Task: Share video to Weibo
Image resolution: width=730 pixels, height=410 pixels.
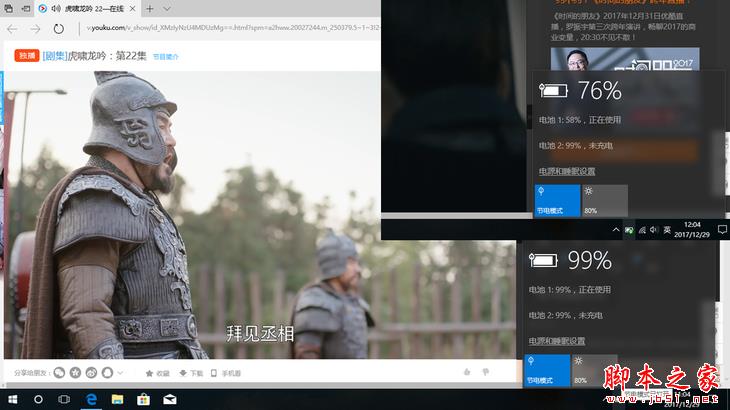Action: 91,373
